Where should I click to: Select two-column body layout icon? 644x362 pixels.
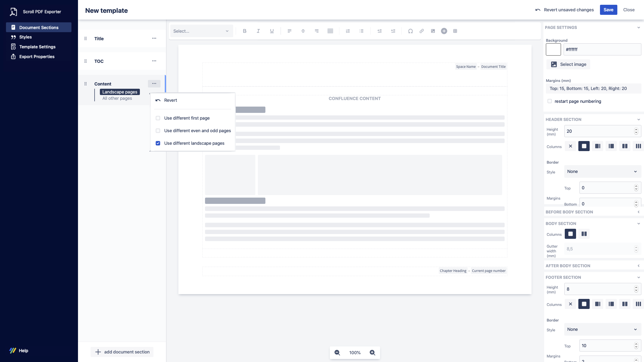584,234
